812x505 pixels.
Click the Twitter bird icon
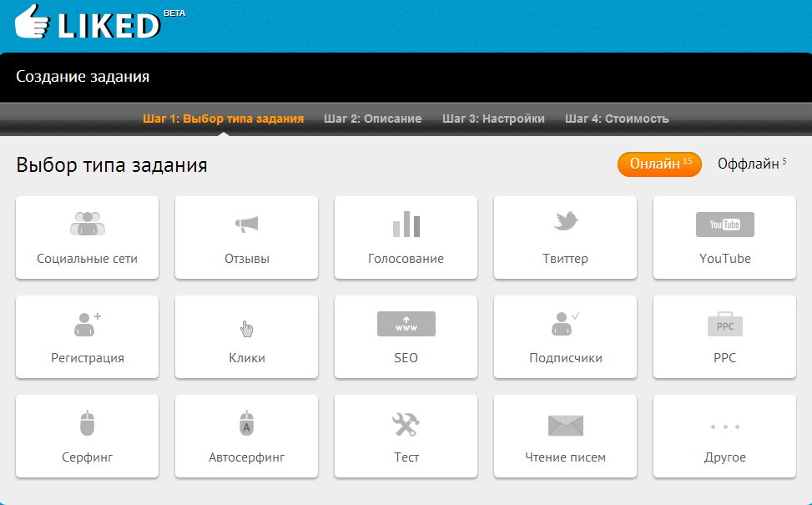[x=566, y=221]
